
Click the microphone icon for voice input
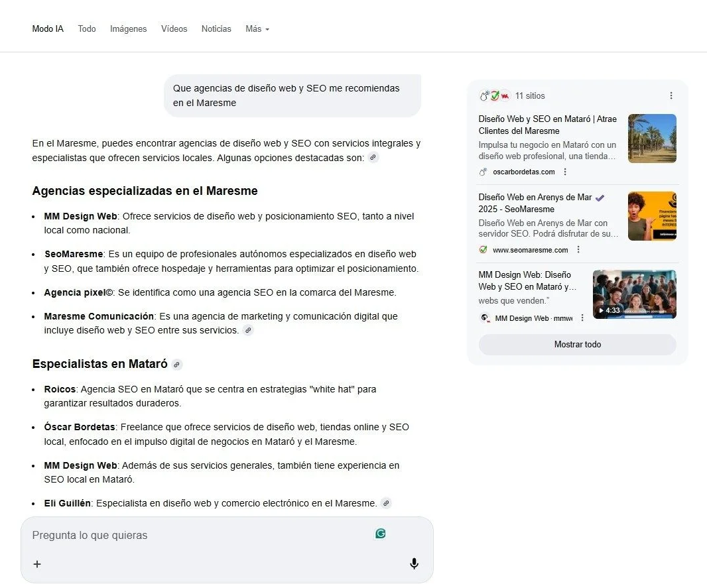point(414,563)
